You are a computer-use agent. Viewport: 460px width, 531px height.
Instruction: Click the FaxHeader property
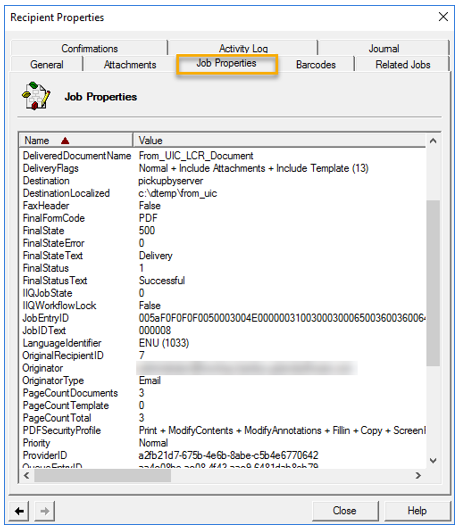[x=46, y=206]
